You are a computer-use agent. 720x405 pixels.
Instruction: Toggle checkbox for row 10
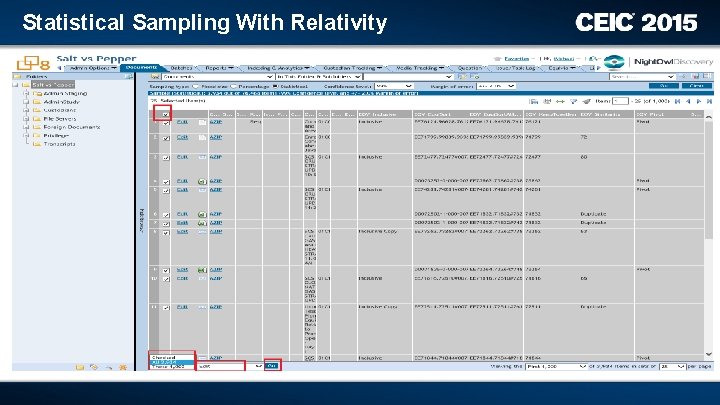pyautogui.click(x=166, y=279)
